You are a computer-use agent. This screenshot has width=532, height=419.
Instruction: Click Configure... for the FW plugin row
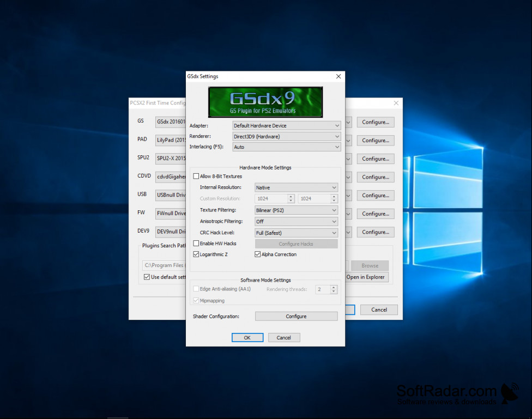[376, 214]
